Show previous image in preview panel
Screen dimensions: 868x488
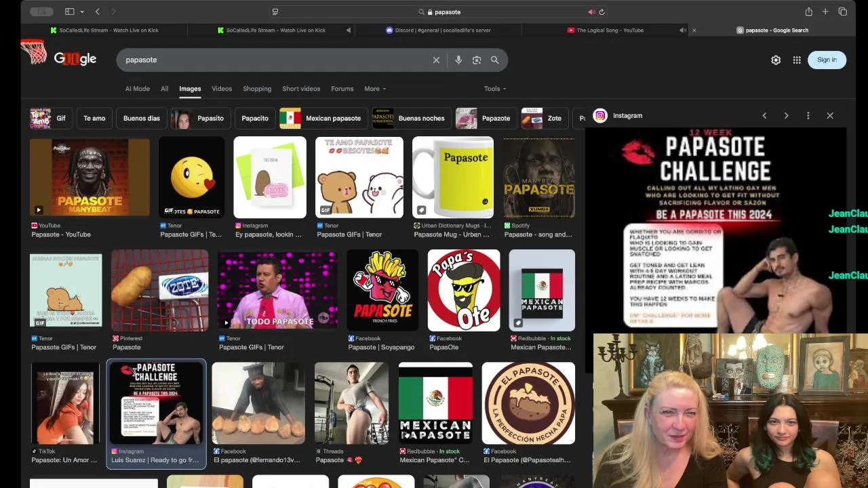pos(764,116)
